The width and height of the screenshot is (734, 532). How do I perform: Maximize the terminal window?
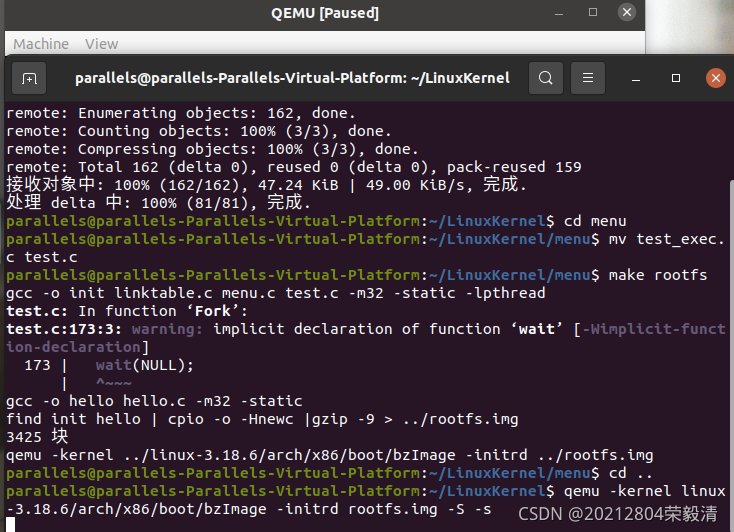point(675,78)
